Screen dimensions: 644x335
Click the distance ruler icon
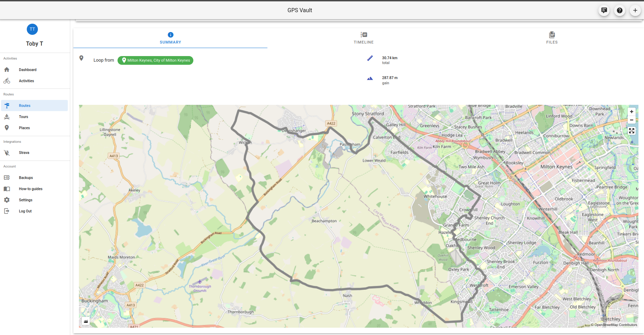tap(370, 58)
